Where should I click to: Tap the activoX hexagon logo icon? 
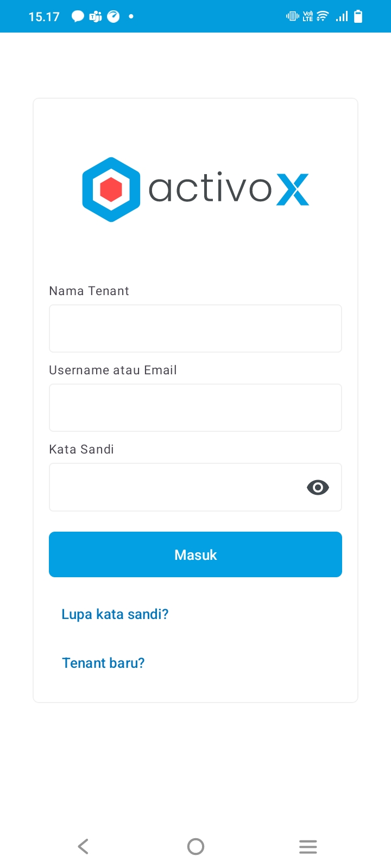coord(111,190)
